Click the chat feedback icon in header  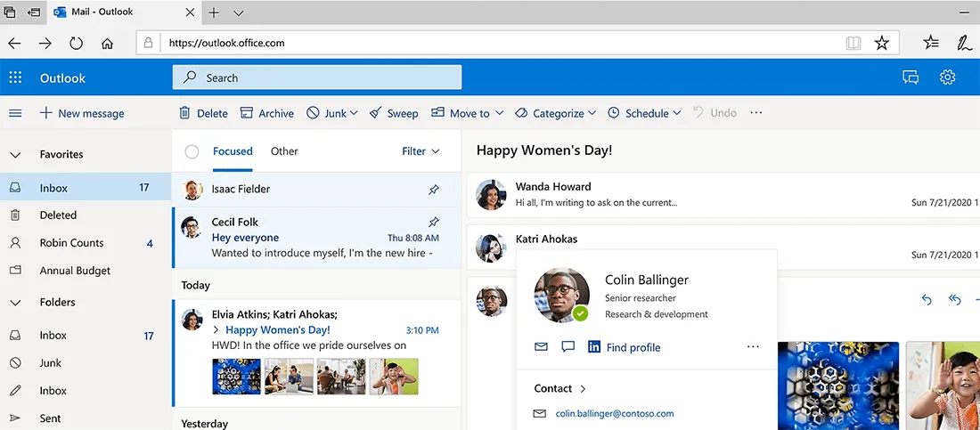point(910,77)
